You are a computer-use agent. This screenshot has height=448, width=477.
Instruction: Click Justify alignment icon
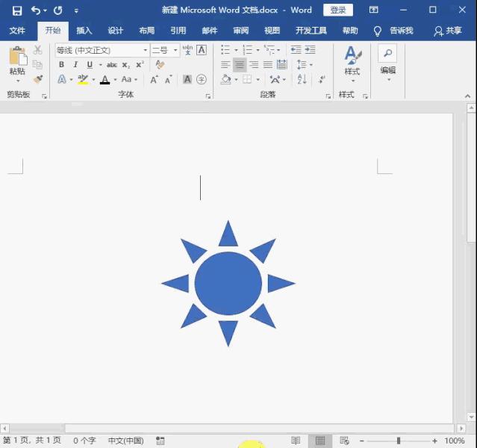268,64
